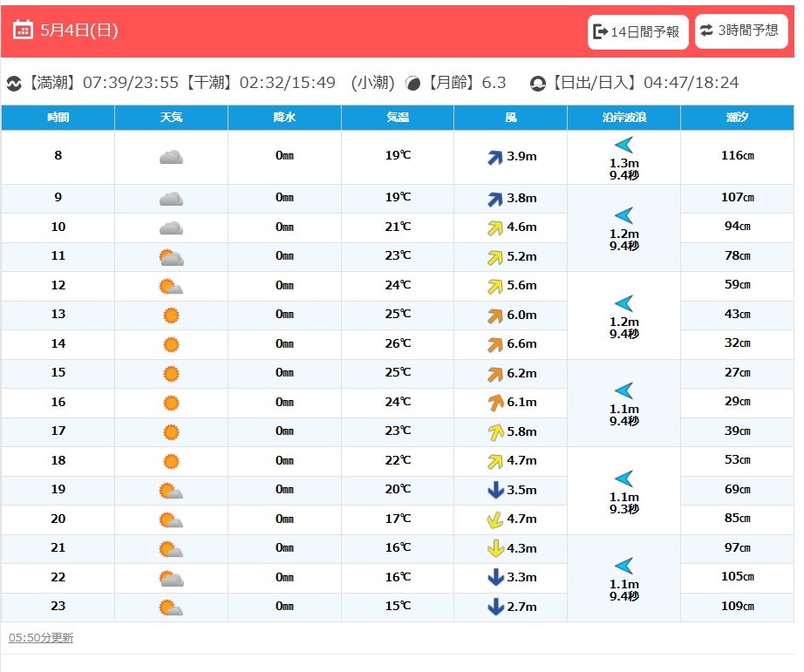Viewport: 804px width, 672px height.
Task: Click the tide value 27cm
Action: tap(738, 373)
